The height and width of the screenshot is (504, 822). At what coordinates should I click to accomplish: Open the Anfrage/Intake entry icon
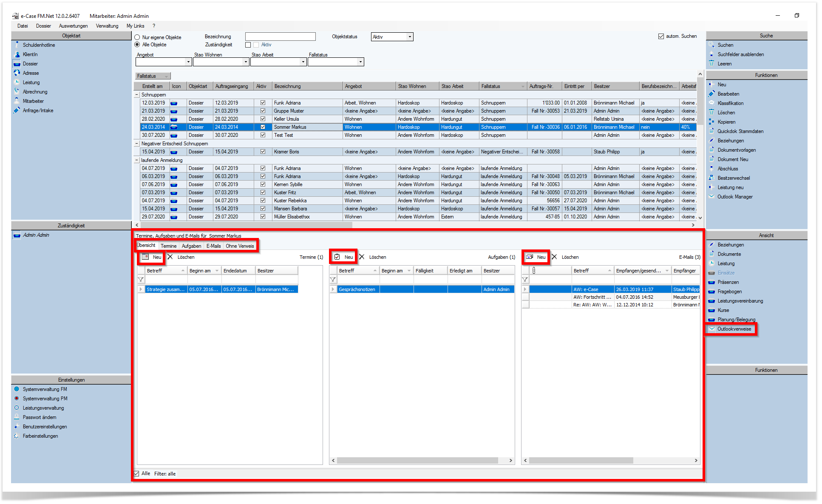[x=17, y=110]
